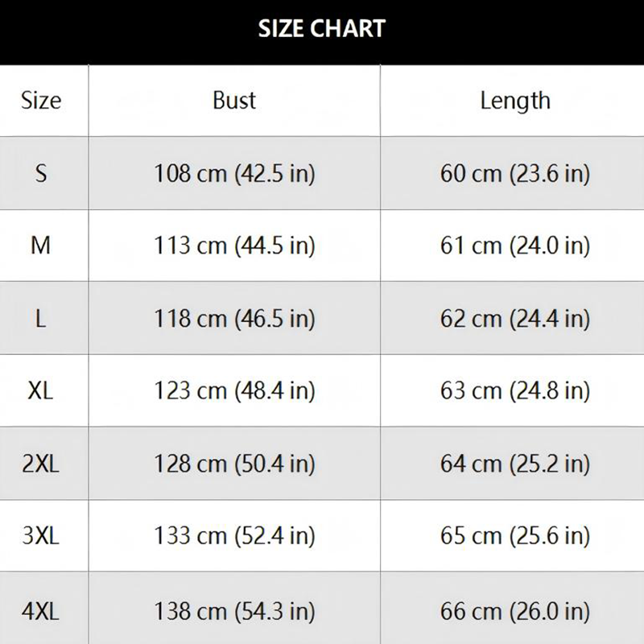Select the S size row label
The height and width of the screenshot is (644, 644).
pos(41,173)
